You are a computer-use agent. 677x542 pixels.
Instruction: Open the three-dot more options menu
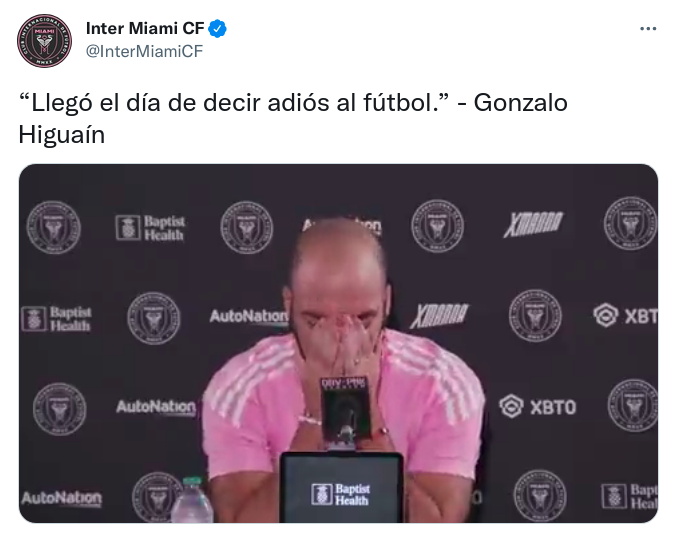(648, 29)
